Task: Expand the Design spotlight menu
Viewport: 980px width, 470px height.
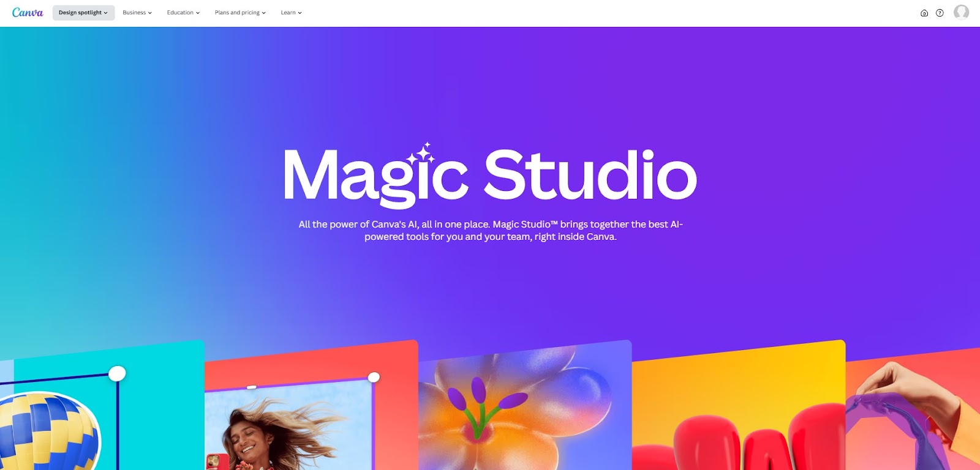Action: tap(83, 12)
